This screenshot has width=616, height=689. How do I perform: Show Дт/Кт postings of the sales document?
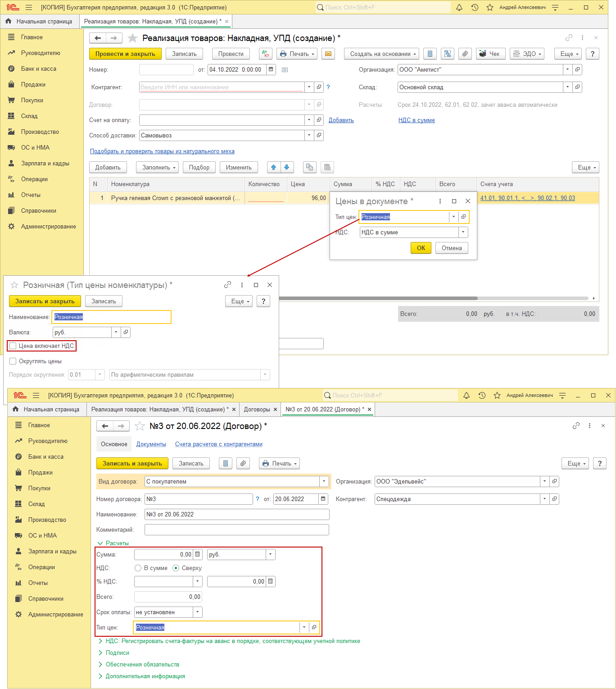coord(266,54)
